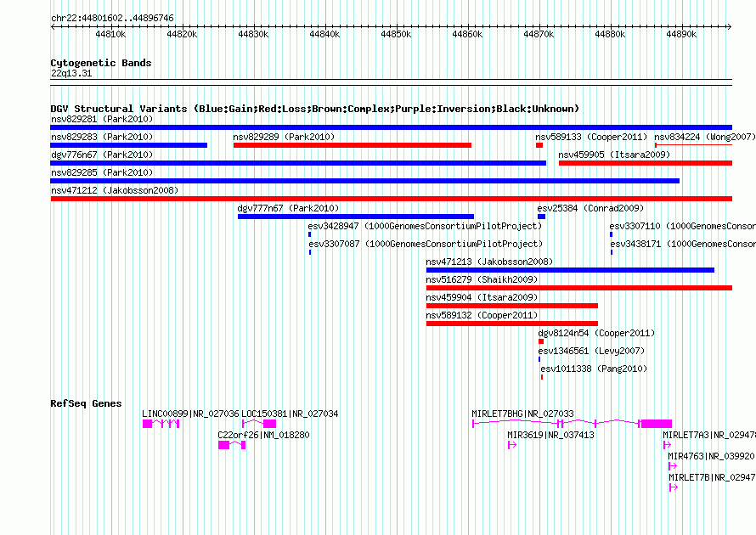Select the dgv776n67 (Park2010) blue bar

coord(298,163)
